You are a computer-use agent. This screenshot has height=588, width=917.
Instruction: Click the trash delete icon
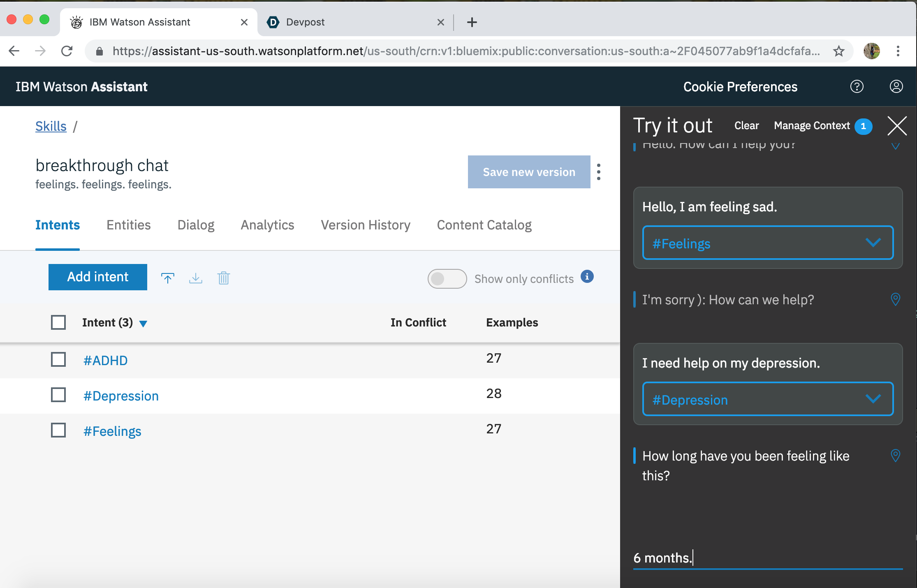click(x=224, y=278)
